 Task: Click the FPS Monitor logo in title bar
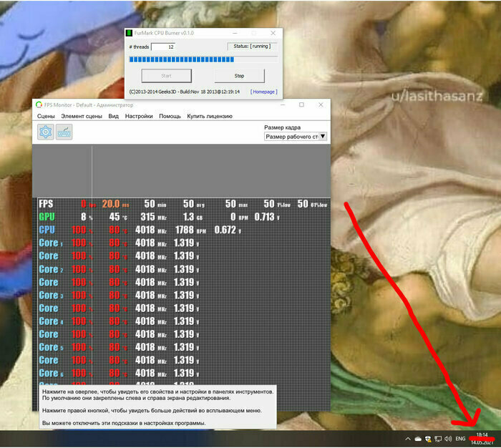click(x=39, y=104)
